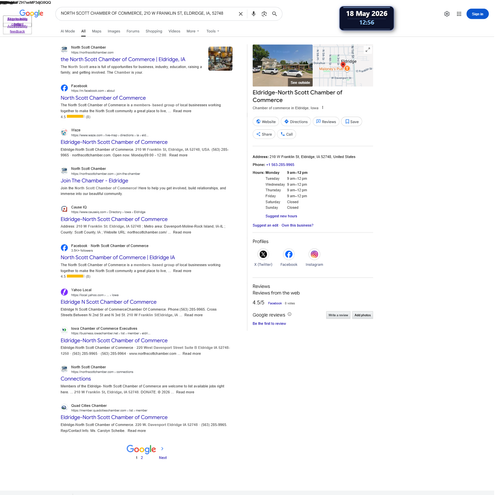Viewport: 500px width, 495px height.
Task: Click the Google reviews info icon
Action: 290,314
